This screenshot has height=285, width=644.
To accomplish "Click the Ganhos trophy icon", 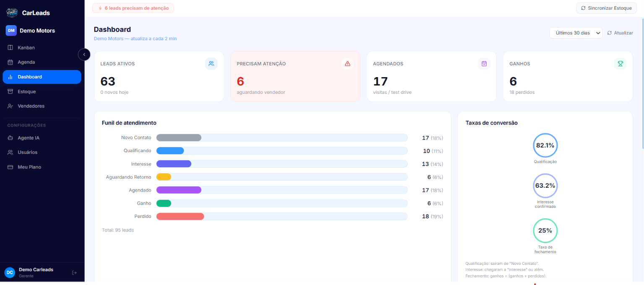I will pos(620,64).
